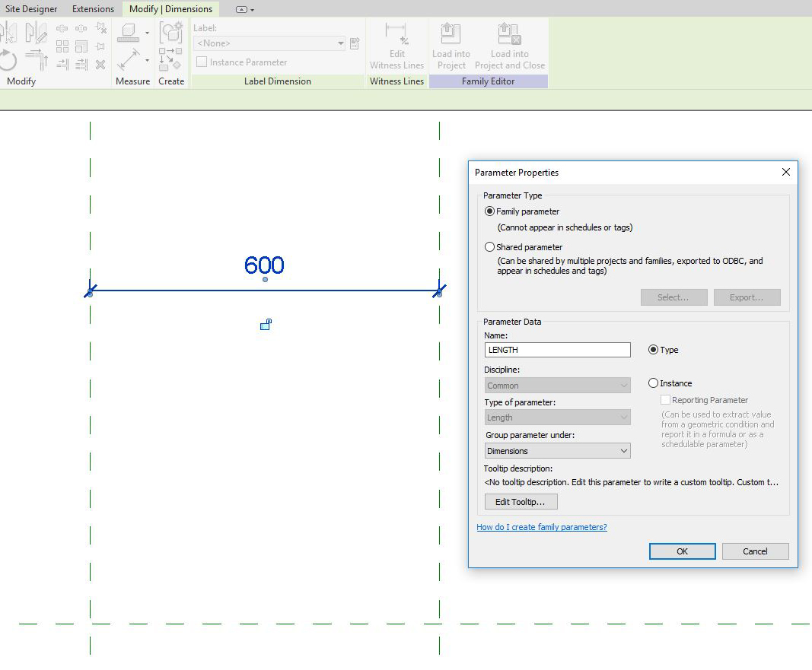Click inside the parameter Name field
Screen dimensions: 812x670
[x=557, y=349]
